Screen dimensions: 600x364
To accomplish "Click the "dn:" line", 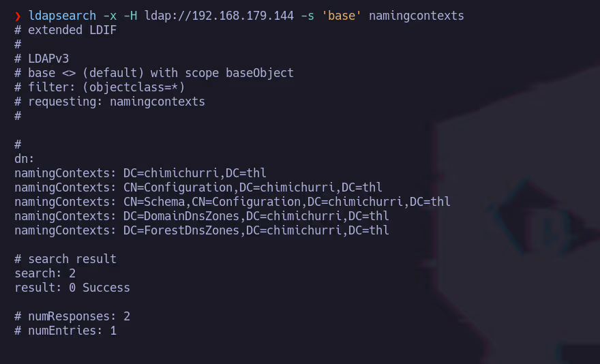I will point(25,159).
